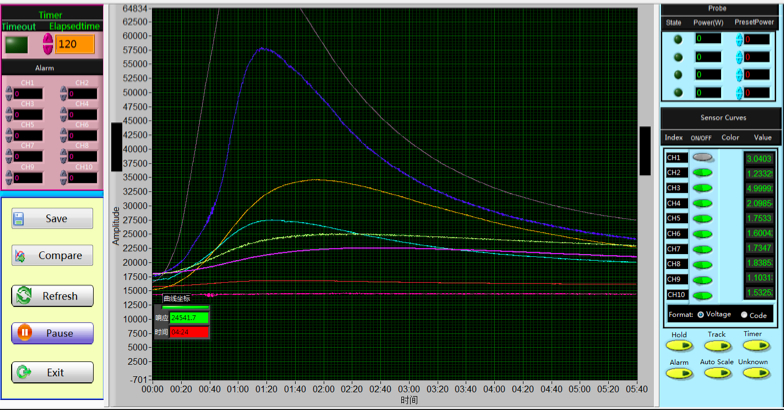Adjust the CH7 alarm stepper
The height and width of the screenshot is (410, 784).
click(9, 156)
